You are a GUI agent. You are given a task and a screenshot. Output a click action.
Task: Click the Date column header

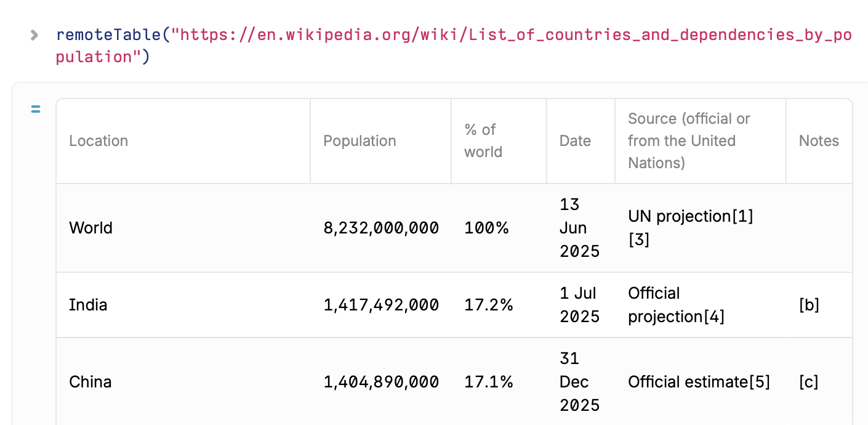click(x=575, y=140)
